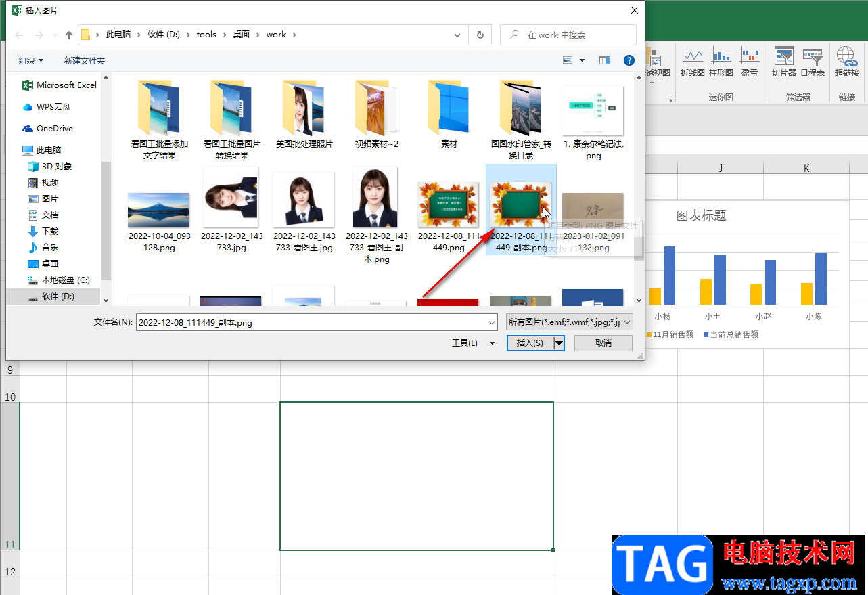Select 此电脑 in the navigation pane
Image resolution: width=868 pixels, height=595 pixels.
42,150
